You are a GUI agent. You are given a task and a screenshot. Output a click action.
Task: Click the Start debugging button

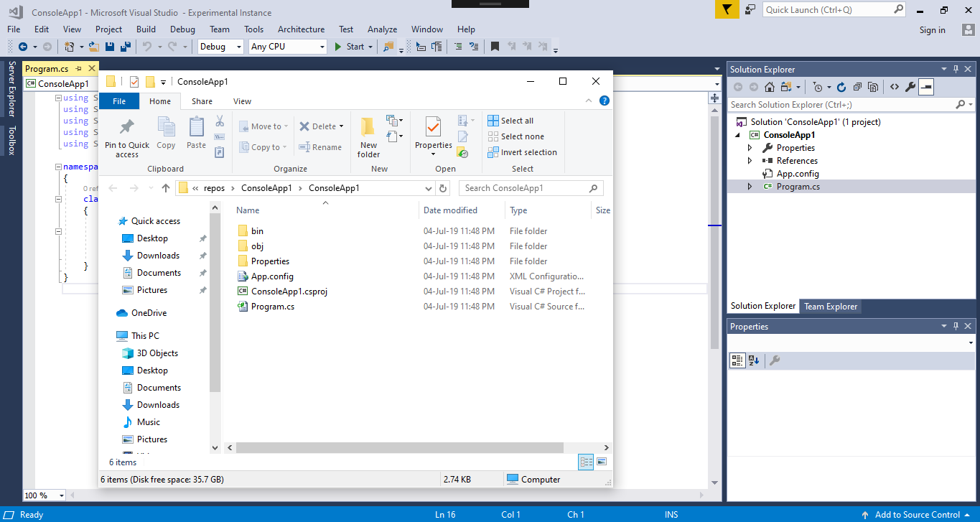[x=350, y=47]
